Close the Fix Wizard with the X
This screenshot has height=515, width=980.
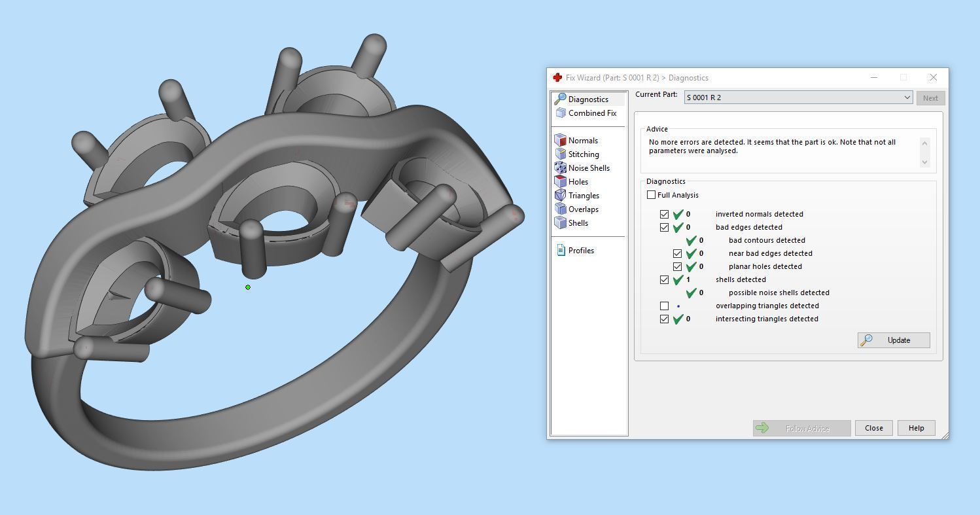(x=934, y=77)
